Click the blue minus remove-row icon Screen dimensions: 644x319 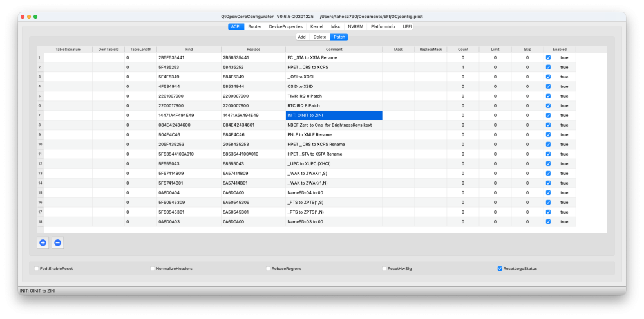pos(57,242)
